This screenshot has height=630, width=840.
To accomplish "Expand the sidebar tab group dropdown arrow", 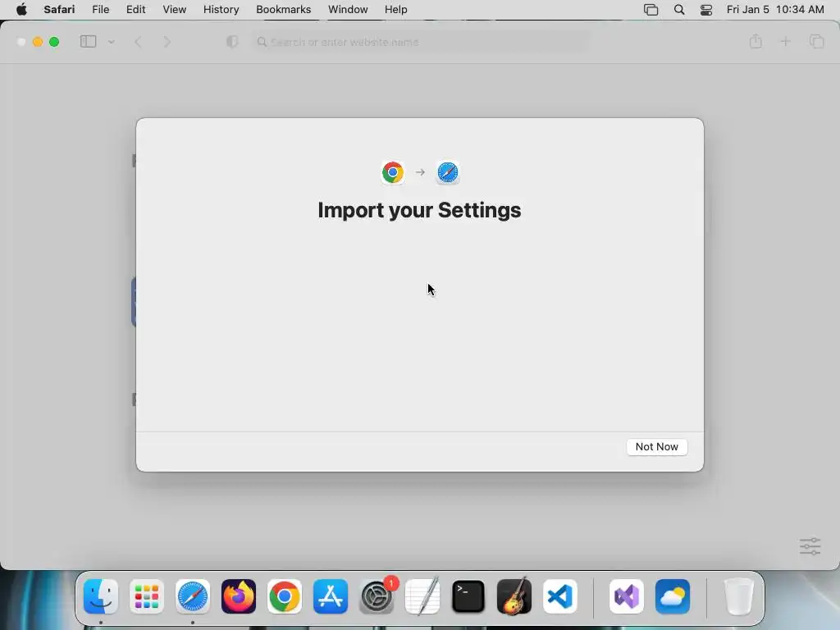I will [111, 42].
